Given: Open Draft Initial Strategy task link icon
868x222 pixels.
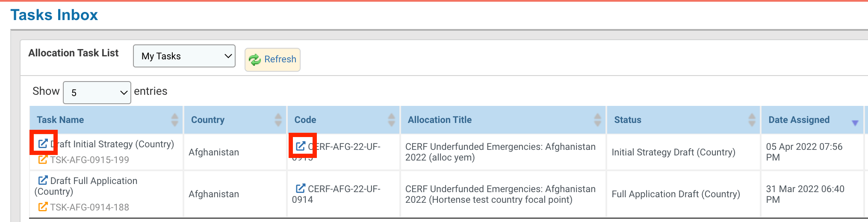Looking at the screenshot, I should (43, 143).
